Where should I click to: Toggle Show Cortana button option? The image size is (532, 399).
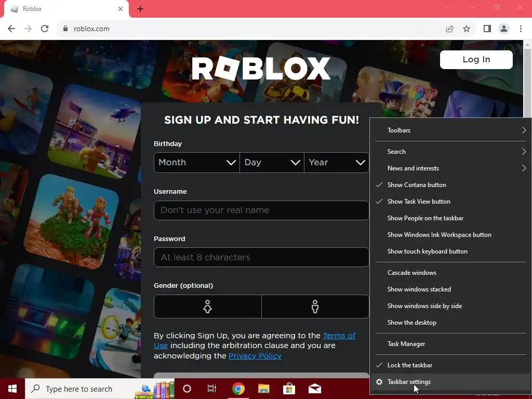pos(450,185)
